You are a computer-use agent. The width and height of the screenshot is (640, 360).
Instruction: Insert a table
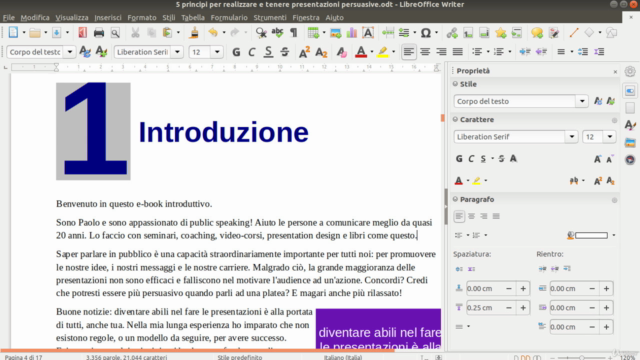(313, 33)
